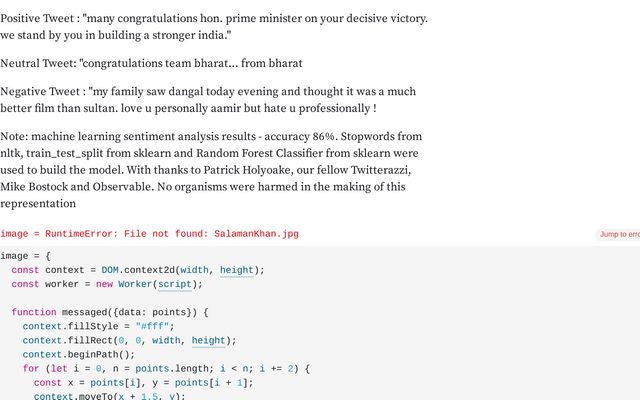Image resolution: width=640 pixels, height=400 pixels.
Task: Place cursor on context.beginPath() line
Action: tap(79, 354)
